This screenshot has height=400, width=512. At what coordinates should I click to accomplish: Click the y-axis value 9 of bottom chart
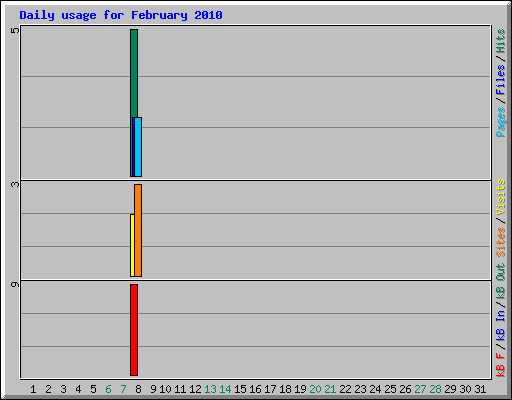tap(15, 284)
